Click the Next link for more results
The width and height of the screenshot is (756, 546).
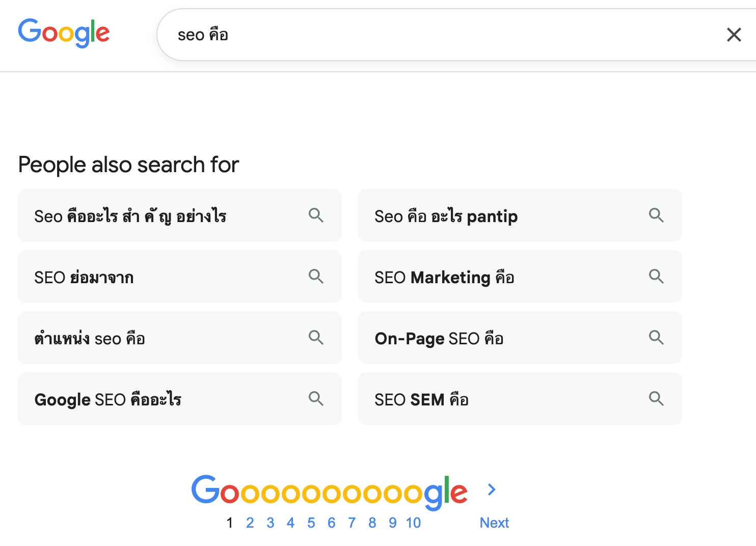[494, 522]
